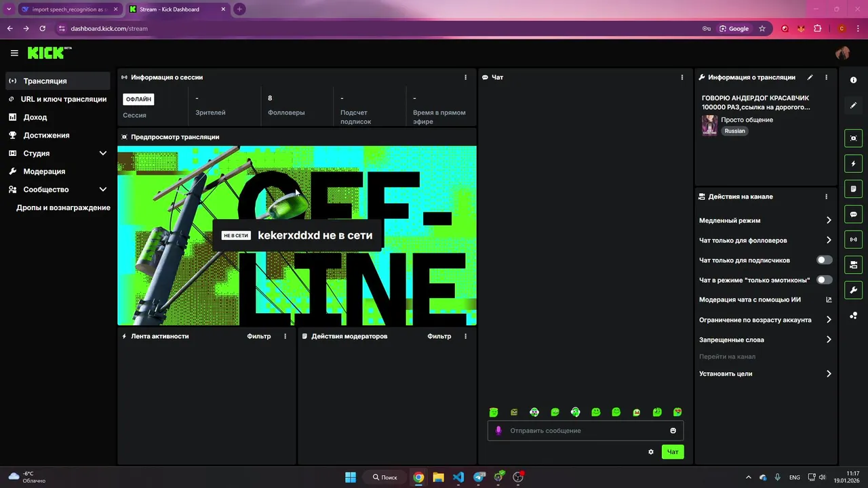Click the browser address bar showing dashboard.kick.com/stream
The height and width of the screenshot is (488, 868).
pyautogui.click(x=380, y=28)
